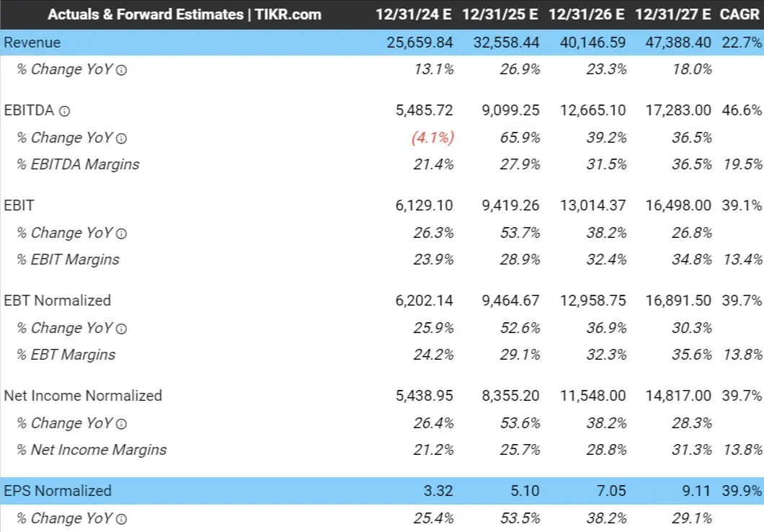The width and height of the screenshot is (764, 532).
Task: Click info icon on EBIT % Change YoY
Action: coord(121,234)
